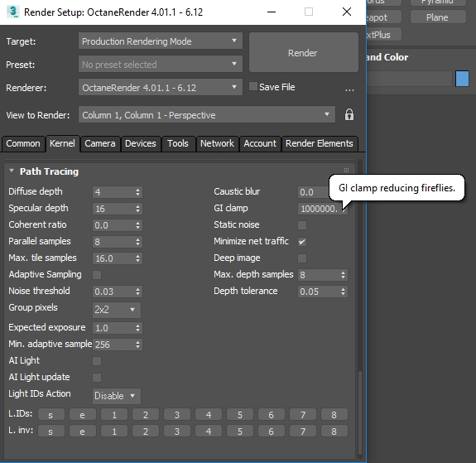Uncheck Minimize net traffic checkbox
This screenshot has width=476, height=463.
pos(302,242)
